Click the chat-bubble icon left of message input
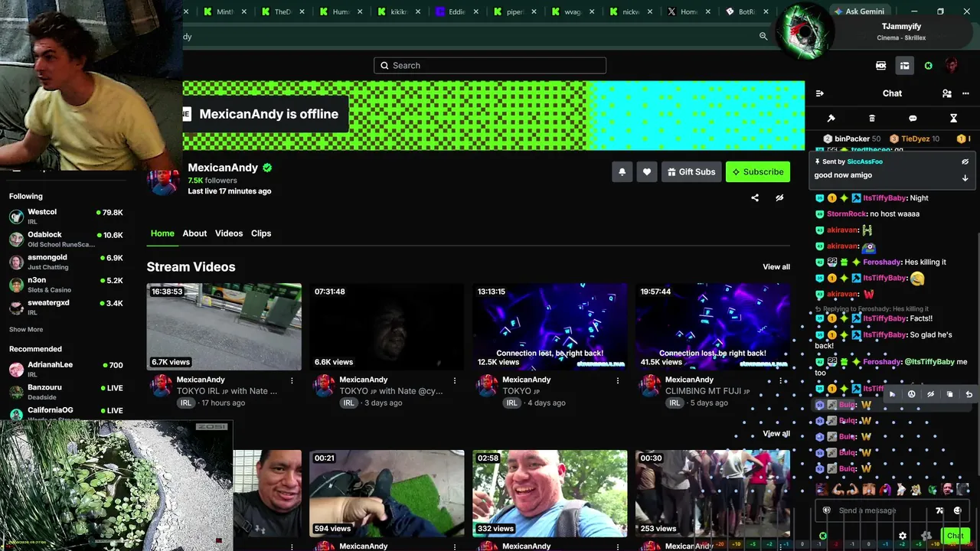This screenshot has height=551, width=980. point(826,510)
